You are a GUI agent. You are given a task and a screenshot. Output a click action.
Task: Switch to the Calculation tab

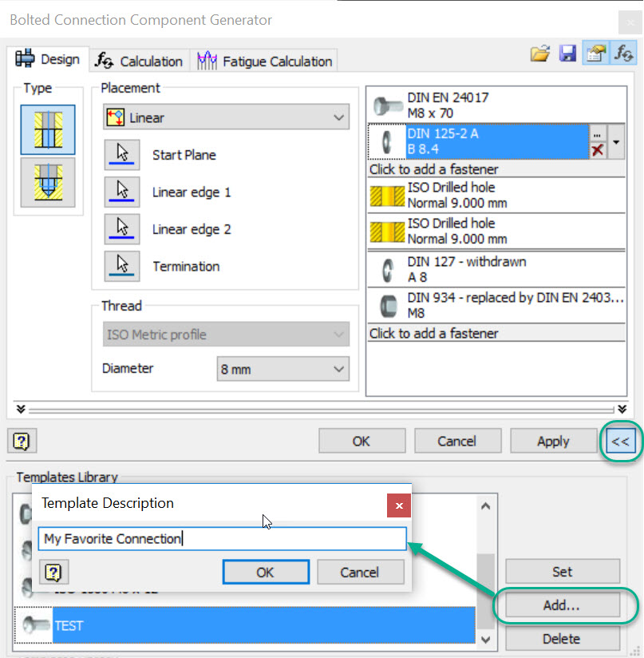click(140, 61)
